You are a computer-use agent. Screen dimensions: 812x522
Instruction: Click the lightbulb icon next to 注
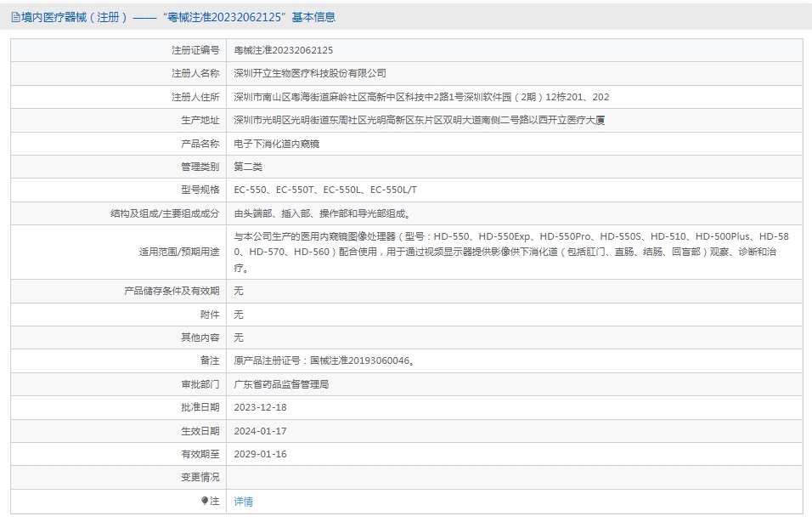[x=205, y=501]
